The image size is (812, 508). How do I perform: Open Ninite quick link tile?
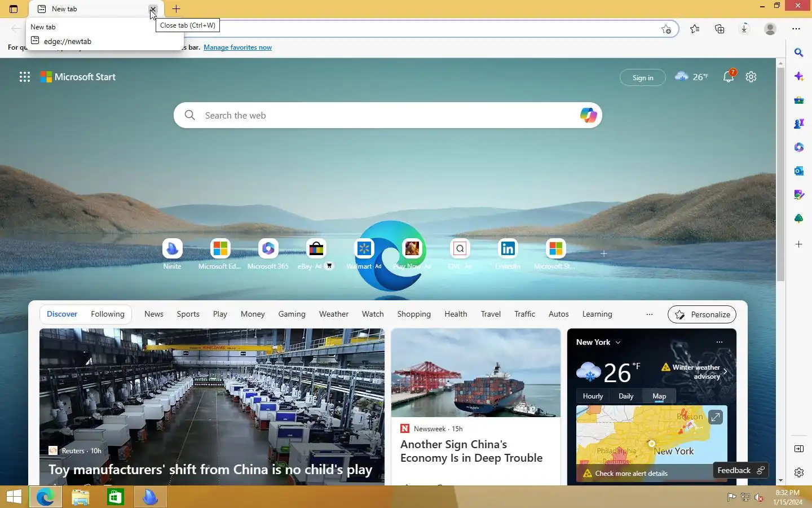[172, 254]
